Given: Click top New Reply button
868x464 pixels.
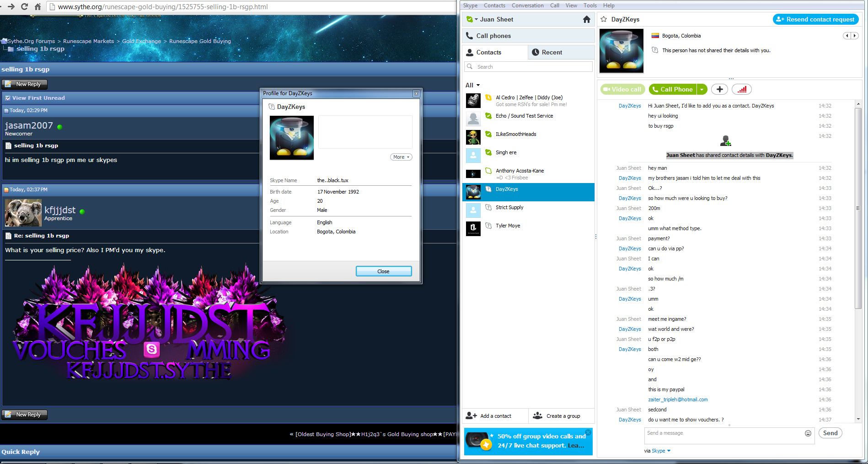Looking at the screenshot, I should (25, 84).
